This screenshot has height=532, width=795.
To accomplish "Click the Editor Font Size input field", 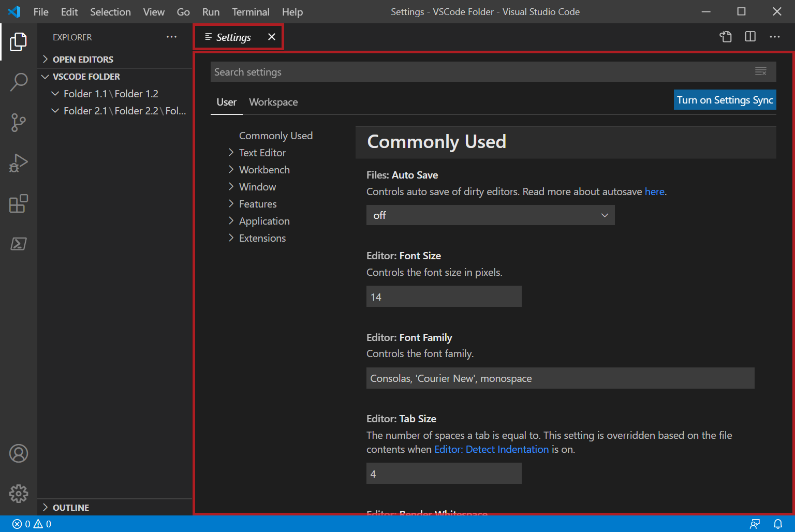I will [x=444, y=296].
